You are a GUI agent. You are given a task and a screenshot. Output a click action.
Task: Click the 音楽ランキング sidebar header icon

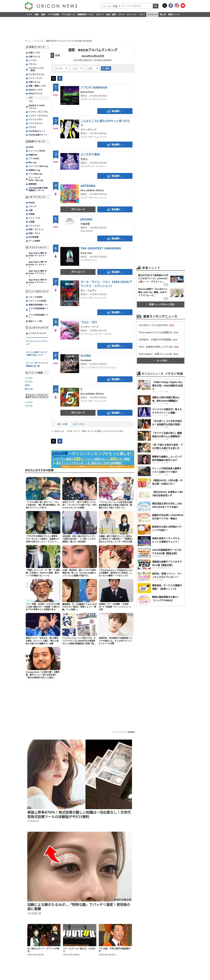(x=27, y=47)
